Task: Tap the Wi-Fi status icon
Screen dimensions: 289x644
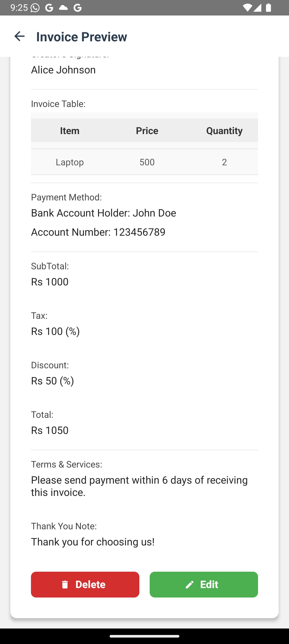Action: (247, 8)
